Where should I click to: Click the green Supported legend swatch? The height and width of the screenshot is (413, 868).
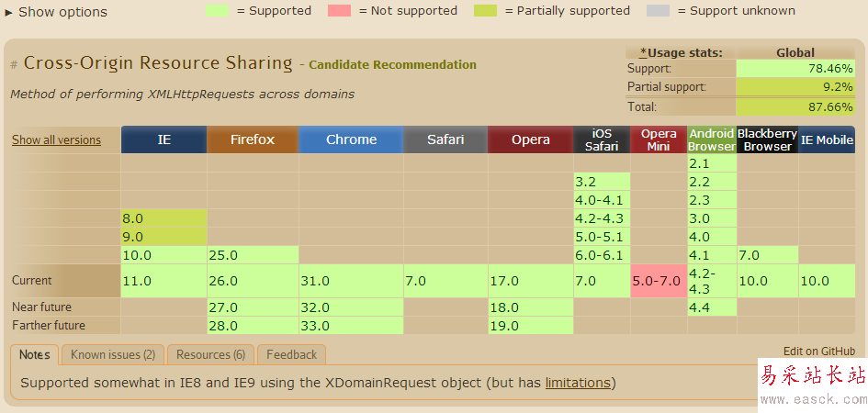[x=216, y=11]
